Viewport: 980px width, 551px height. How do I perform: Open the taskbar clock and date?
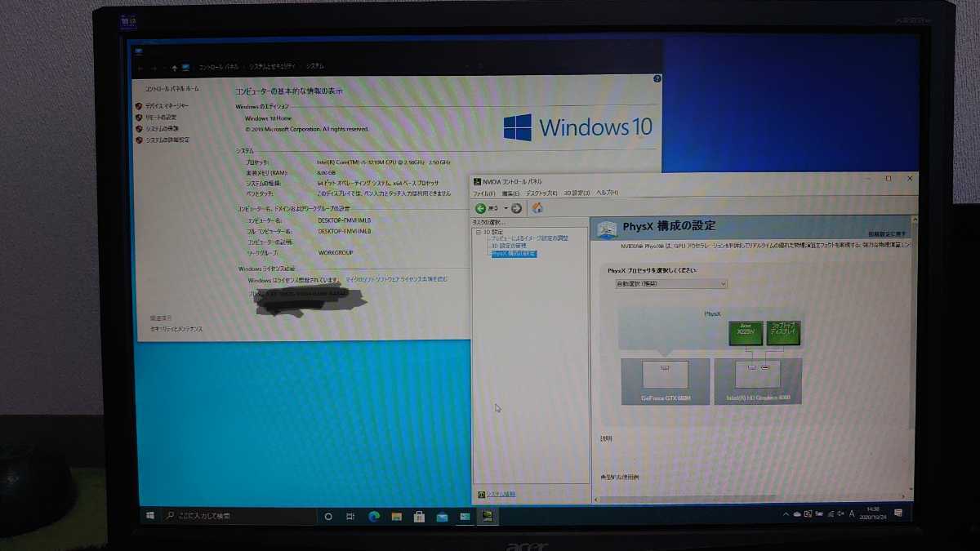(x=875, y=514)
